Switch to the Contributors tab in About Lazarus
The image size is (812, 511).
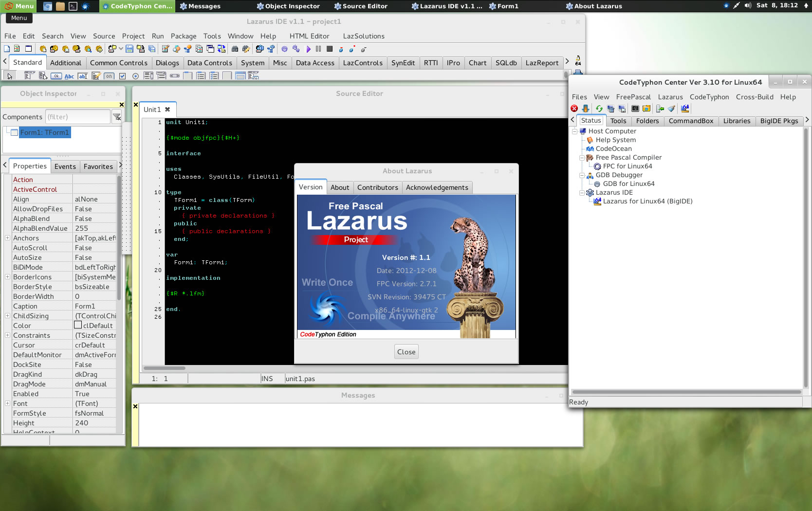[x=378, y=187]
